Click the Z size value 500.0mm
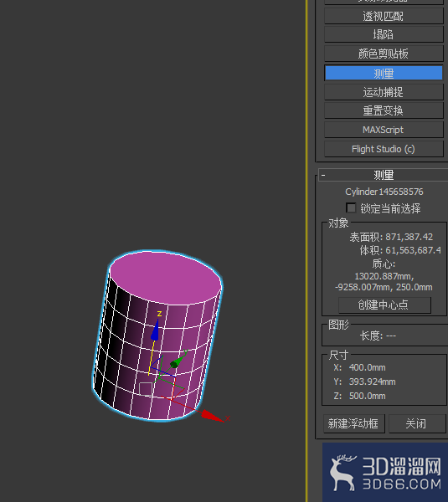 coord(368,396)
